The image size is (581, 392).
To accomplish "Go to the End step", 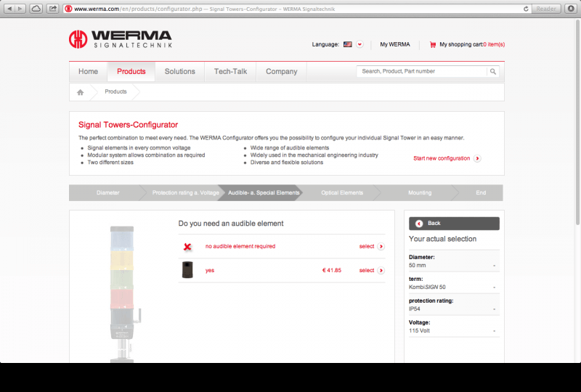I will coord(481,192).
